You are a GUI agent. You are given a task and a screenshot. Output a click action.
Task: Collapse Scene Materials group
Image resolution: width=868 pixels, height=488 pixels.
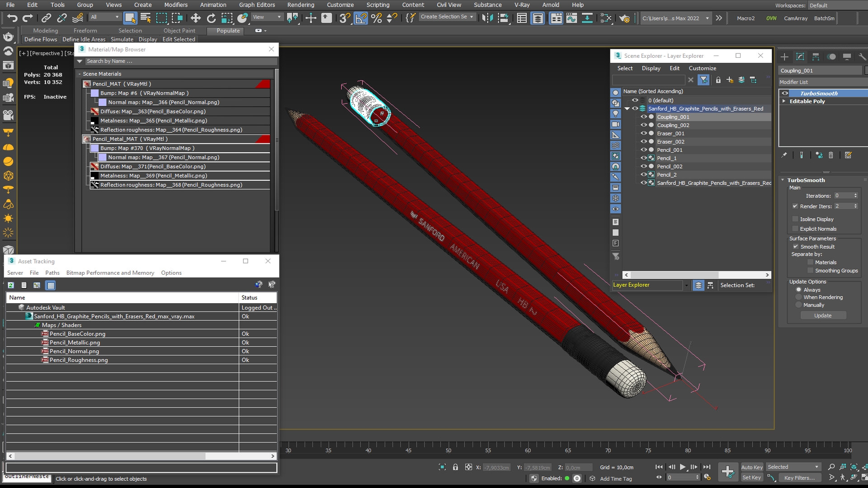tap(80, 74)
